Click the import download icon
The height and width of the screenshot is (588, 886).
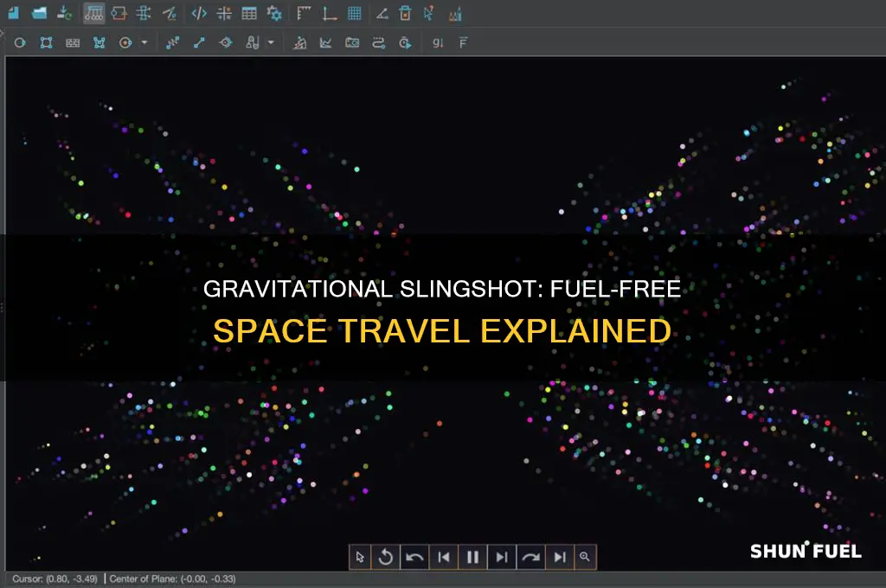pyautogui.click(x=64, y=13)
